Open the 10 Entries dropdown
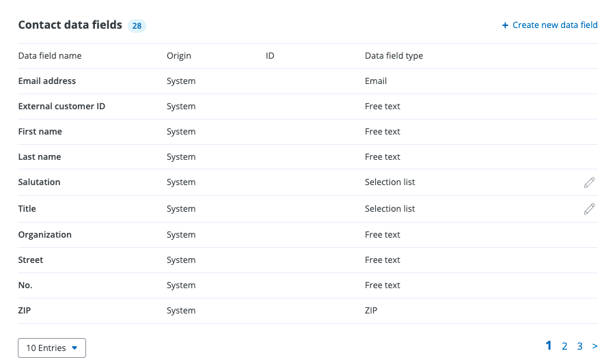The width and height of the screenshot is (615, 364). 52,348
